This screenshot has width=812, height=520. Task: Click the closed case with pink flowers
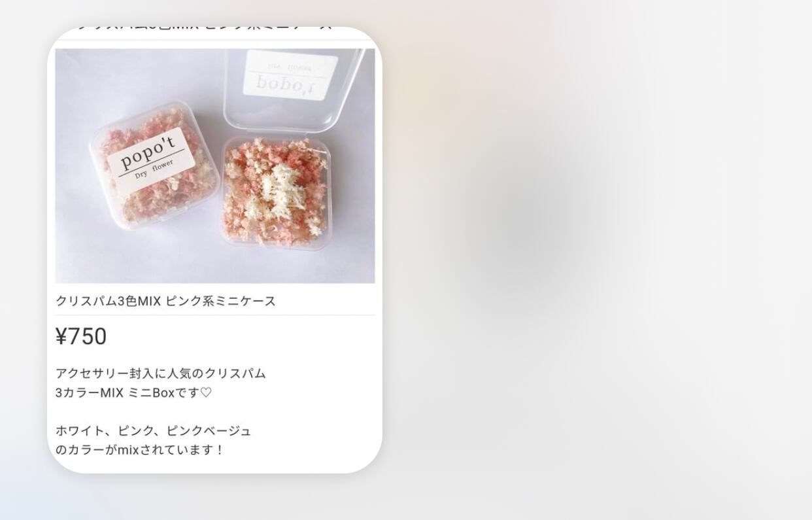click(x=154, y=165)
